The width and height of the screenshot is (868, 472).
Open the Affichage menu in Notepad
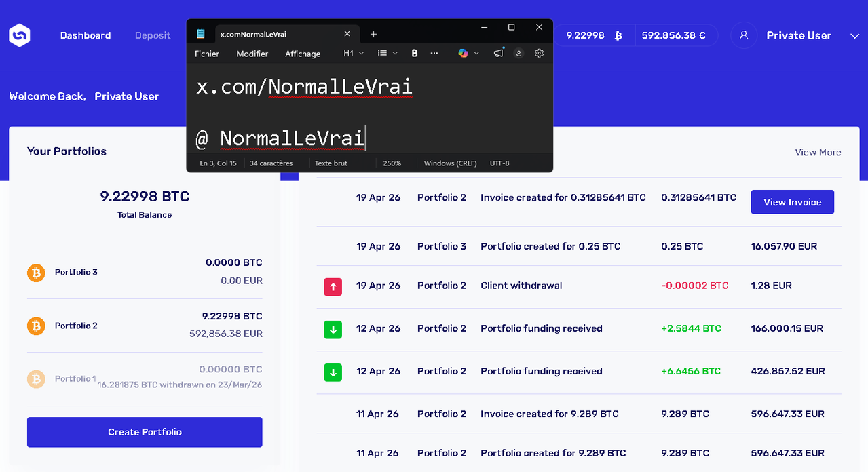coord(303,54)
